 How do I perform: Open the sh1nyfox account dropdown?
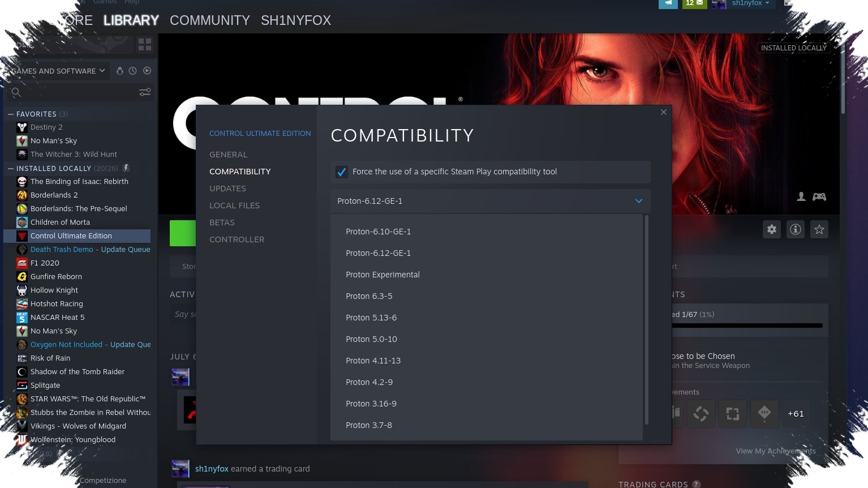pos(750,3)
